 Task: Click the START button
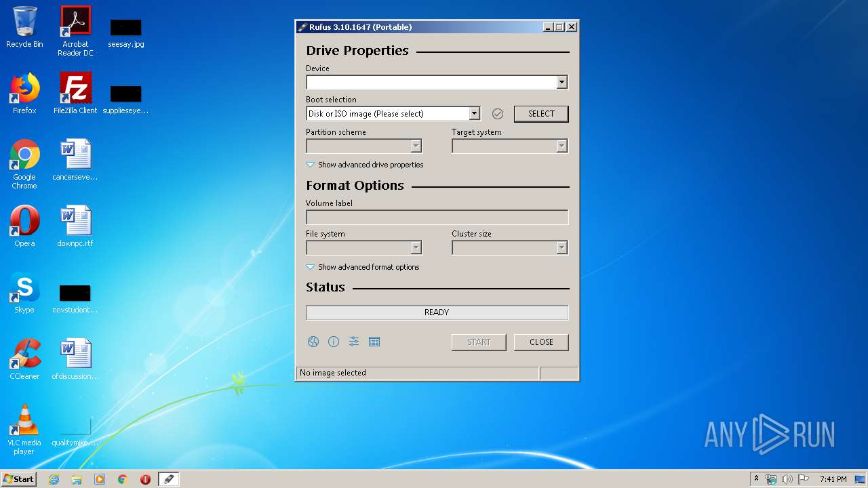[479, 342]
